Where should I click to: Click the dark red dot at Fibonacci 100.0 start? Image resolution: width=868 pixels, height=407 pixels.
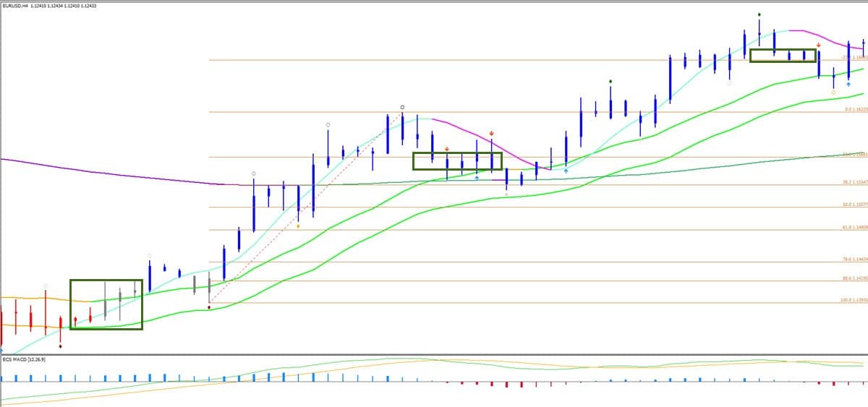(x=209, y=308)
